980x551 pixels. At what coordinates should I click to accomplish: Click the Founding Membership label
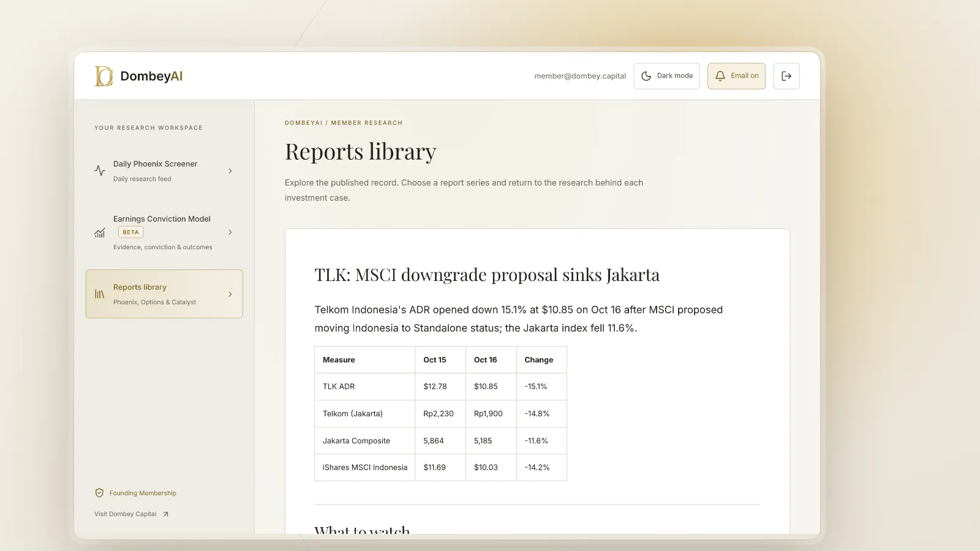click(143, 493)
